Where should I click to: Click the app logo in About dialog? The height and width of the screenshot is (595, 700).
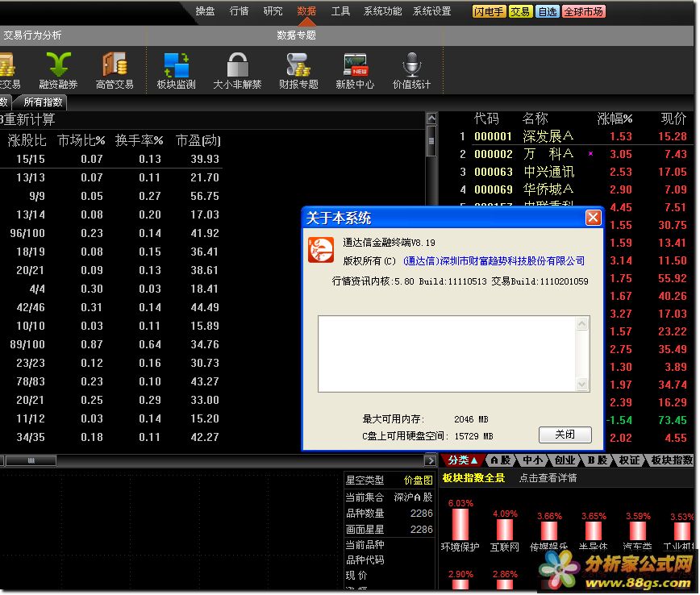click(x=320, y=250)
